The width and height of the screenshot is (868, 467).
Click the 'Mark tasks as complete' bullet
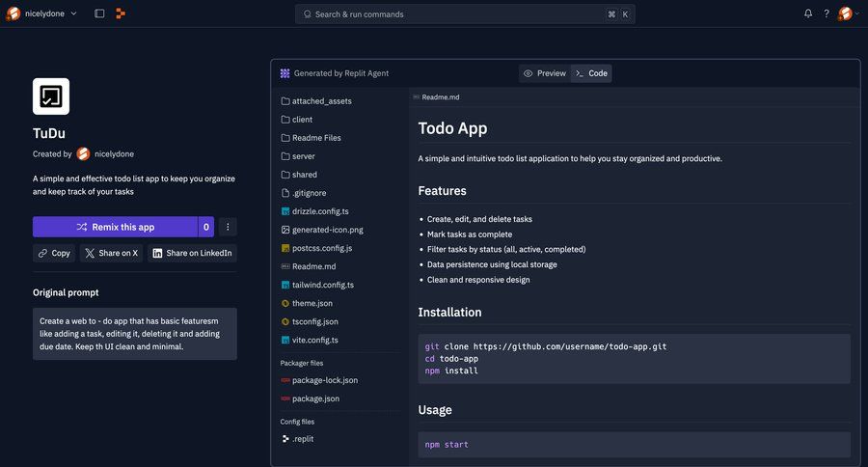coord(470,234)
